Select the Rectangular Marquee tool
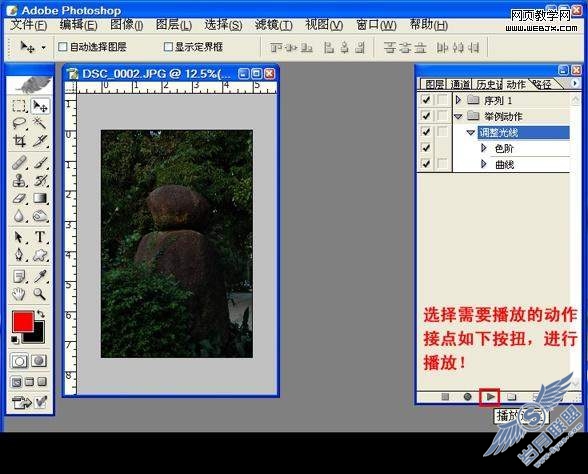The width and height of the screenshot is (588, 474). click(x=19, y=106)
